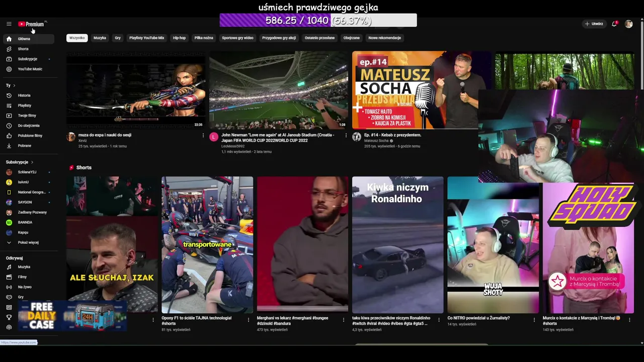Open LeoMessi5992 channel avatar
The height and width of the screenshot is (362, 644).
(214, 137)
